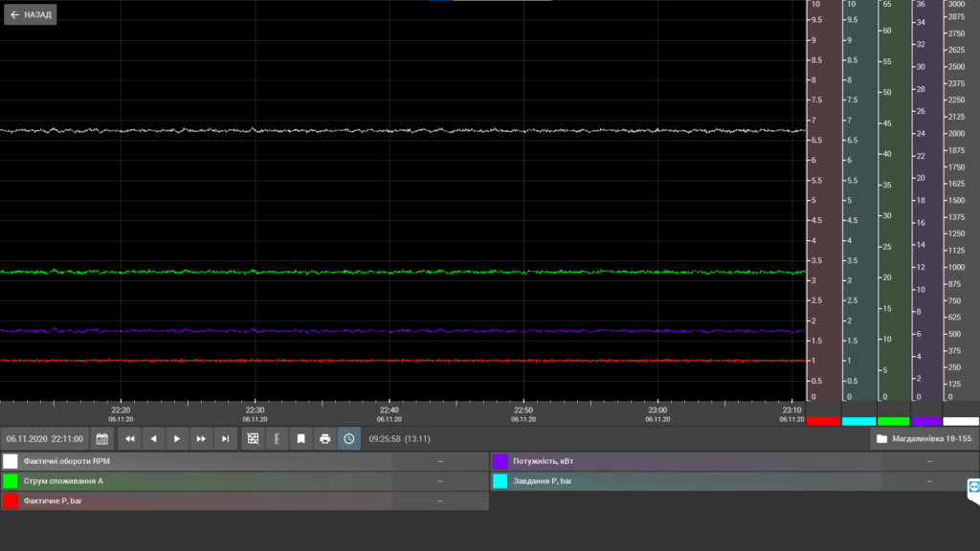The width and height of the screenshot is (980, 551).
Task: Step backward one interval
Action: (153, 439)
